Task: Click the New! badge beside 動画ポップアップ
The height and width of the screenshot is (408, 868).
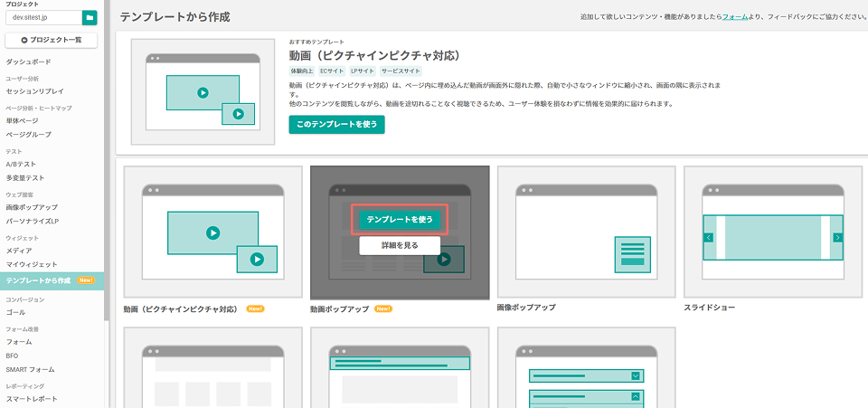Action: [x=383, y=308]
